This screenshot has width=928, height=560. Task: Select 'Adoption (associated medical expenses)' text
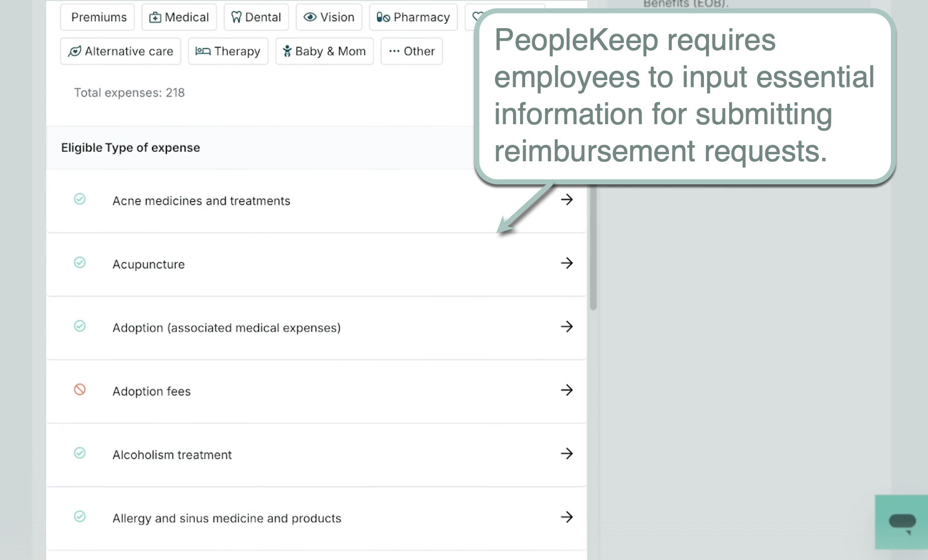tap(226, 328)
